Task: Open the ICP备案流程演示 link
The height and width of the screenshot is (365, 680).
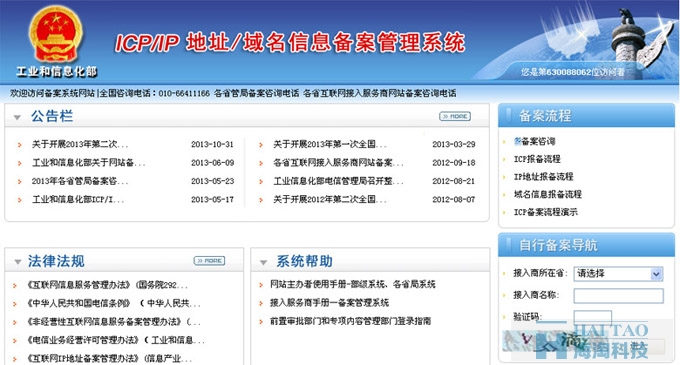Action: pyautogui.click(x=546, y=212)
